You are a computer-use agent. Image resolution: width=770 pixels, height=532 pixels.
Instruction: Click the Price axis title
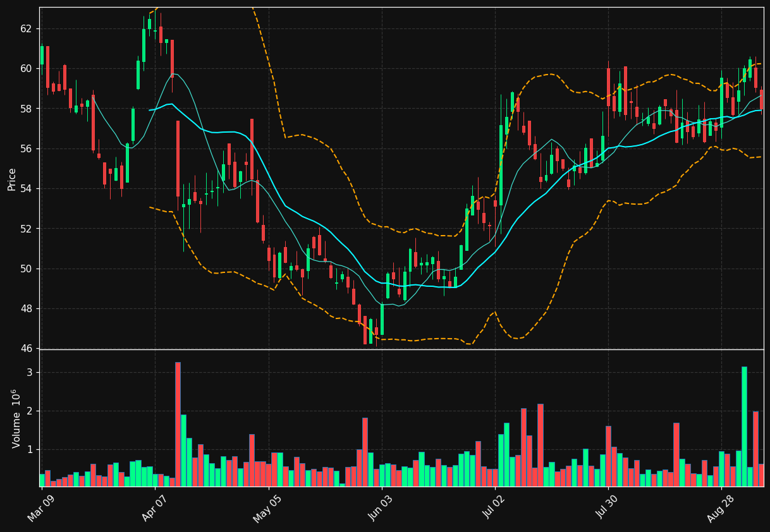pos(11,179)
